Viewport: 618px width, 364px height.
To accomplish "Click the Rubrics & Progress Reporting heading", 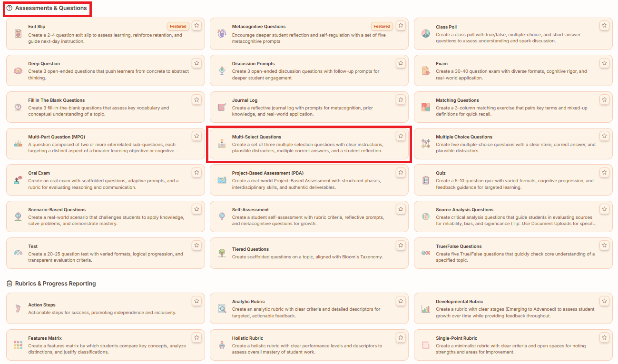I will coord(55,284).
